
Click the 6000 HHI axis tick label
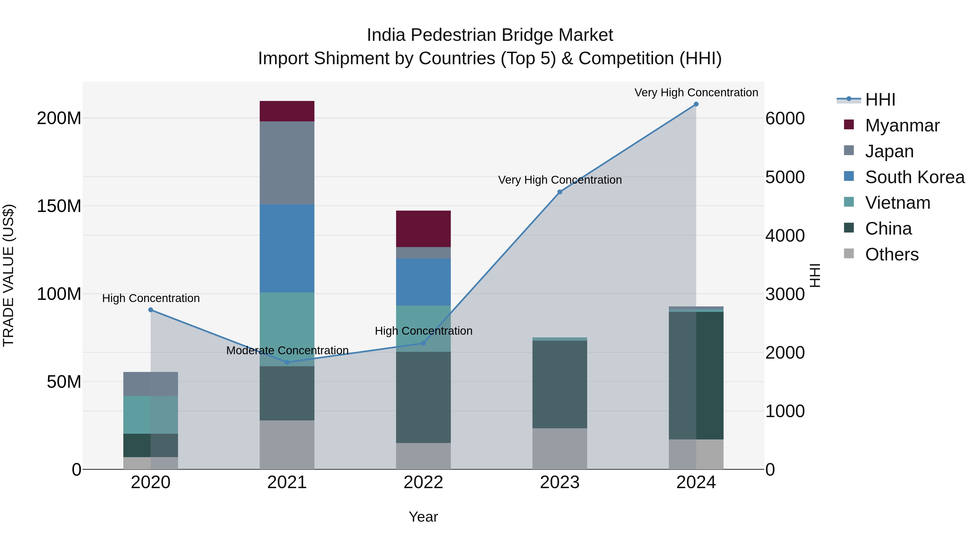[785, 118]
